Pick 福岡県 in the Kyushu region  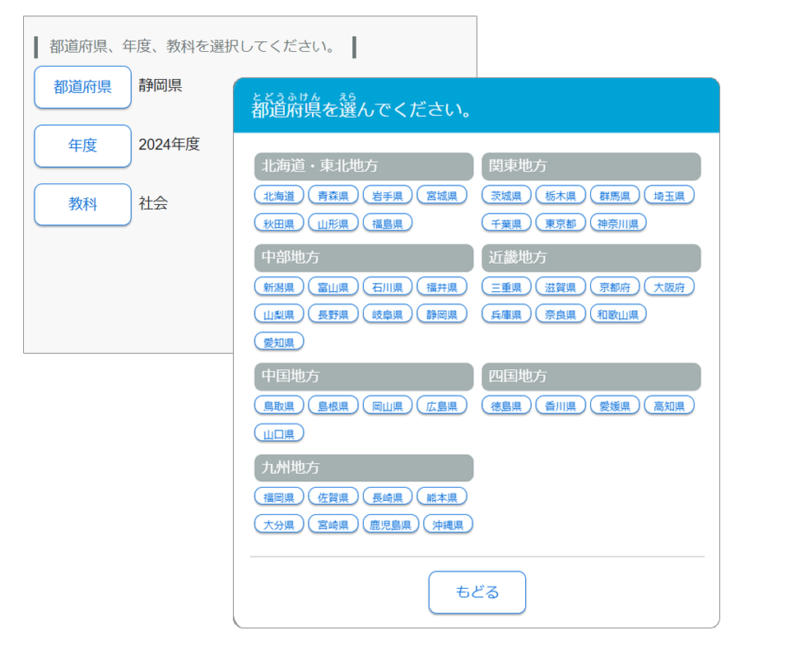279,496
